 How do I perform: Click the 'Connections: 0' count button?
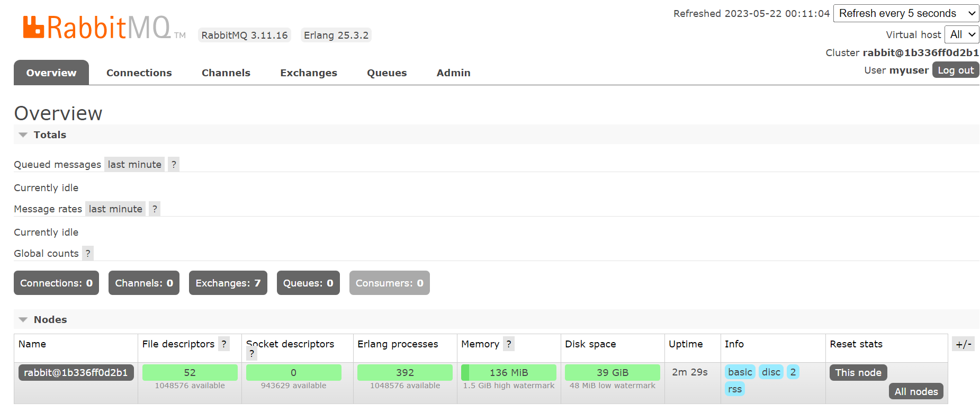click(56, 283)
